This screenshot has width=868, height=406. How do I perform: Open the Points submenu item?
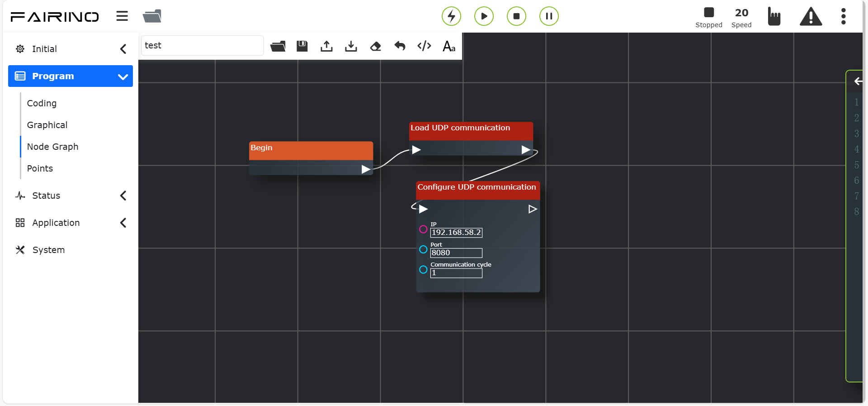pos(40,168)
